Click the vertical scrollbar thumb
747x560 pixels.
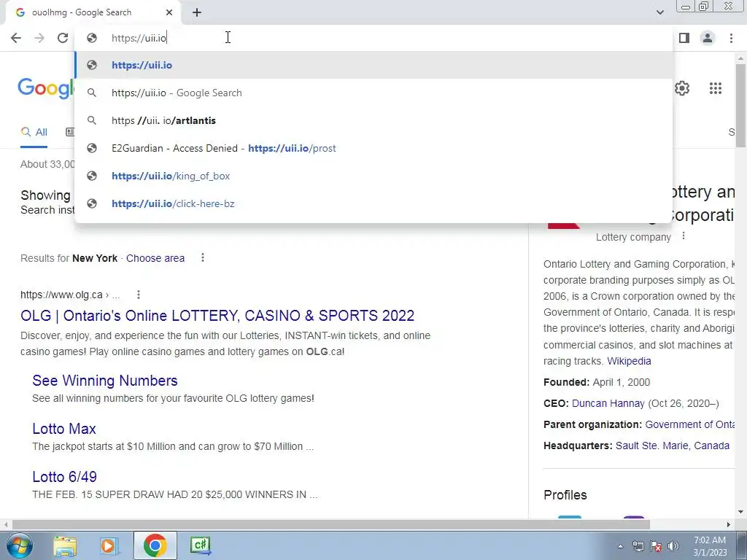[740, 105]
